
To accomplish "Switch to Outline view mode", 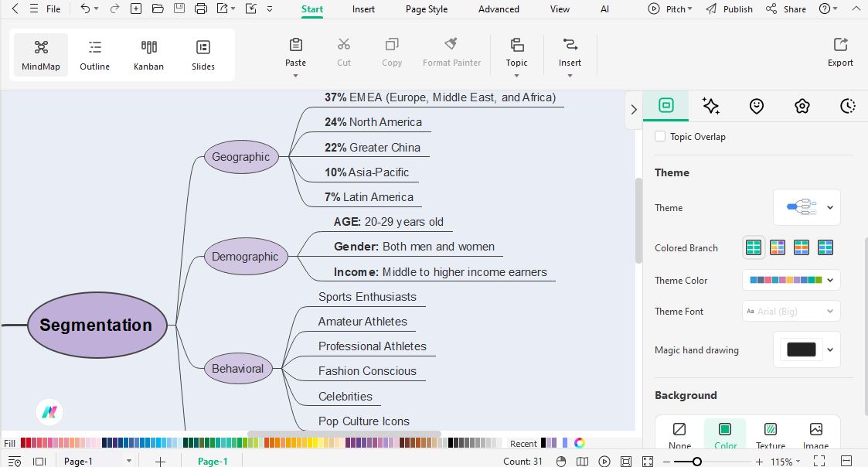I will tap(94, 55).
